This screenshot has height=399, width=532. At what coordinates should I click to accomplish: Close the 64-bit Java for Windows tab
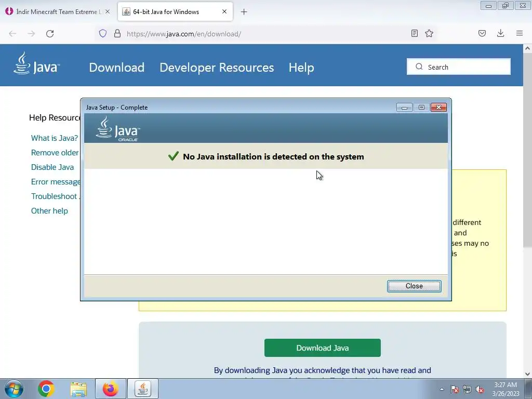[224, 11]
